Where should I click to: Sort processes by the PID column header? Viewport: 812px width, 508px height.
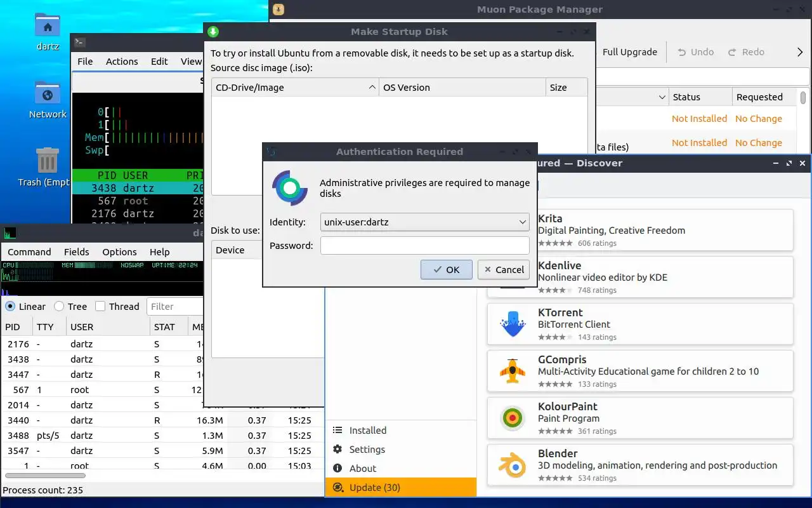point(18,327)
